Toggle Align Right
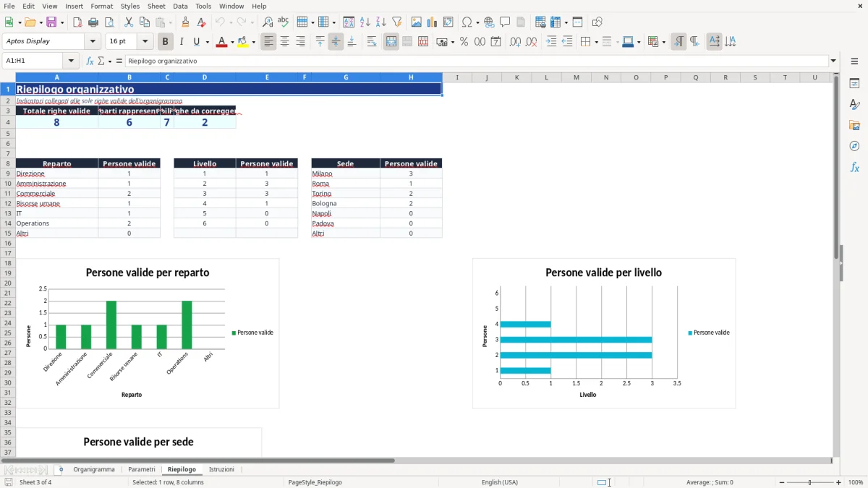Viewport: 868px width, 488px height. [301, 42]
